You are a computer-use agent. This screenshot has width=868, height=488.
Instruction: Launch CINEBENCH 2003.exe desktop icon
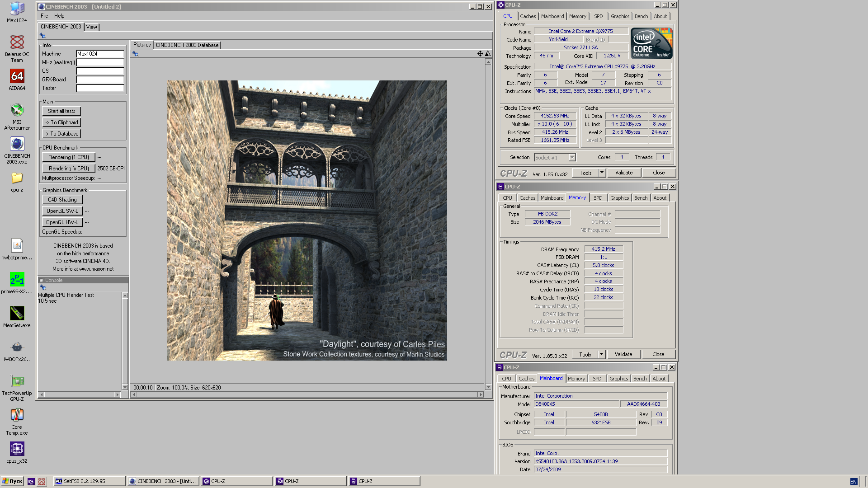tap(17, 150)
